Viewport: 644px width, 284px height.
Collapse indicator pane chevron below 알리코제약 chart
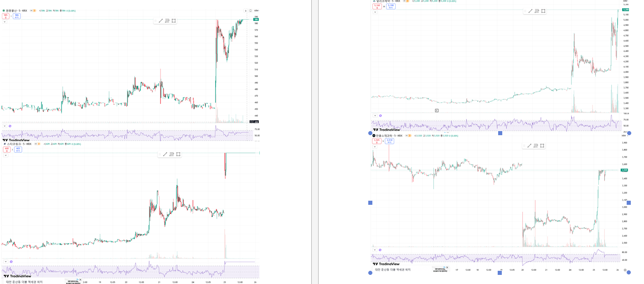pyautogui.click(x=375, y=116)
